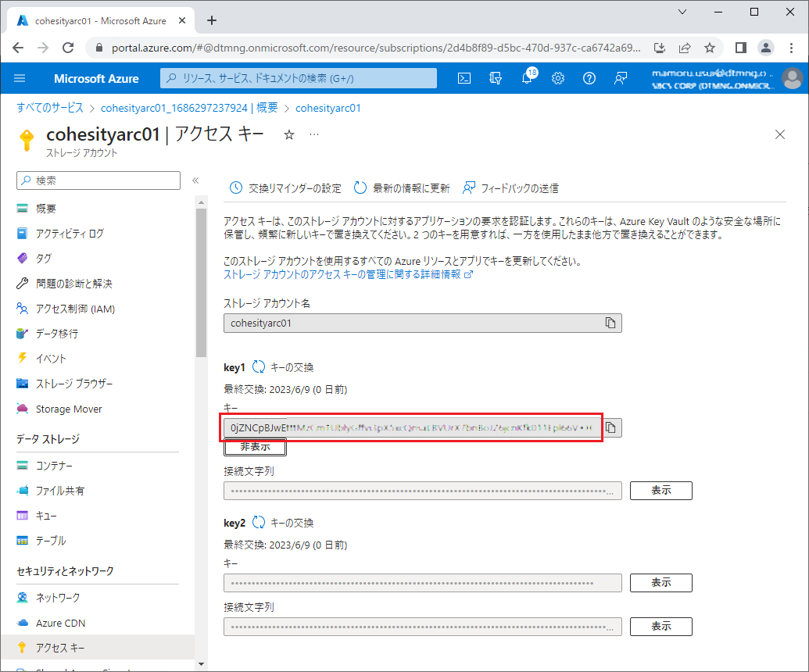Rotate key1 using キーの交換
The width and height of the screenshot is (809, 672).
pos(283,367)
